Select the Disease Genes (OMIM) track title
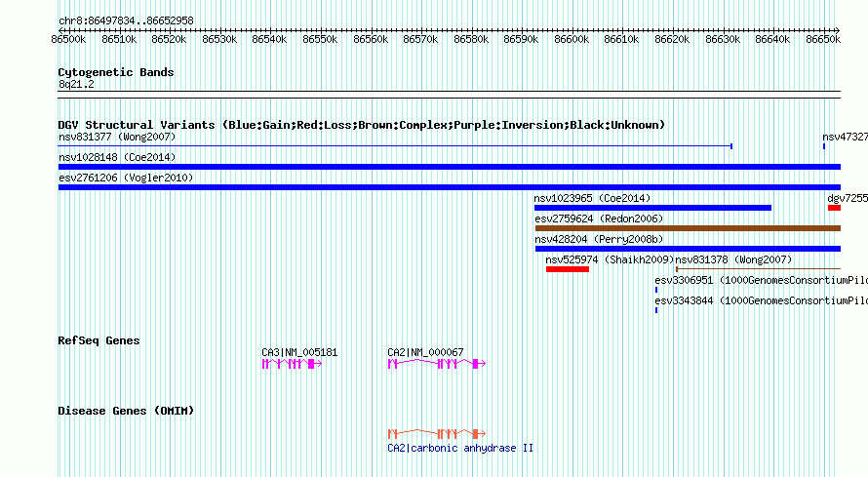Image resolution: width=868 pixels, height=477 pixels. pos(126,411)
